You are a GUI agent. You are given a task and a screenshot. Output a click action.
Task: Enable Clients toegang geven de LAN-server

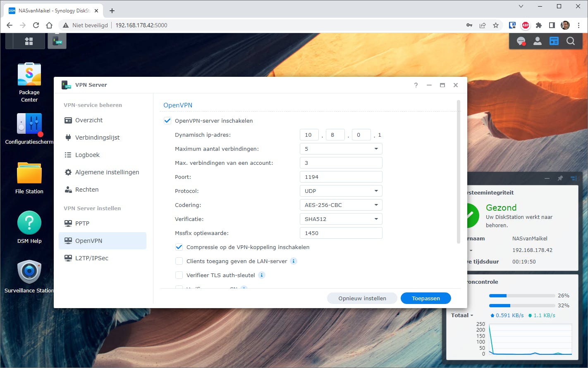(x=179, y=261)
